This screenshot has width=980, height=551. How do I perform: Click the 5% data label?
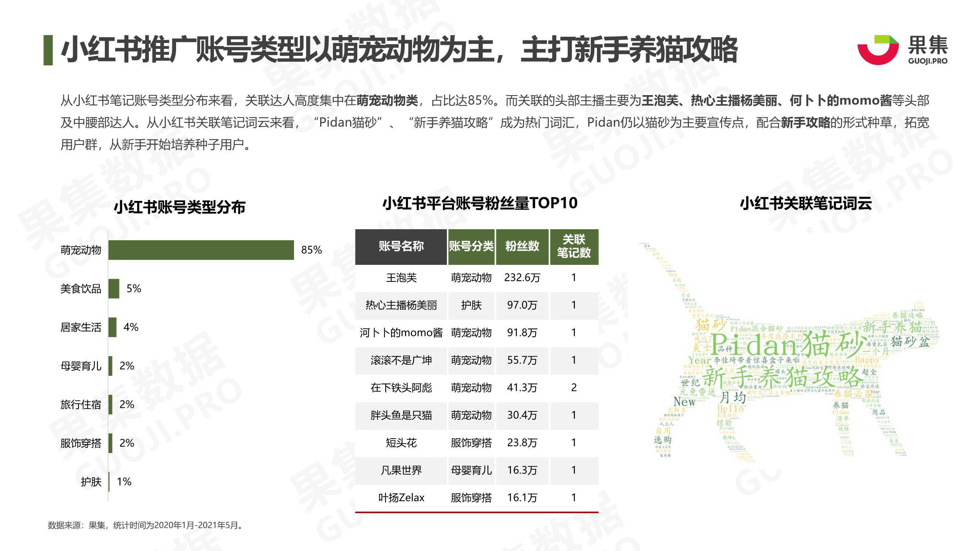[134, 289]
